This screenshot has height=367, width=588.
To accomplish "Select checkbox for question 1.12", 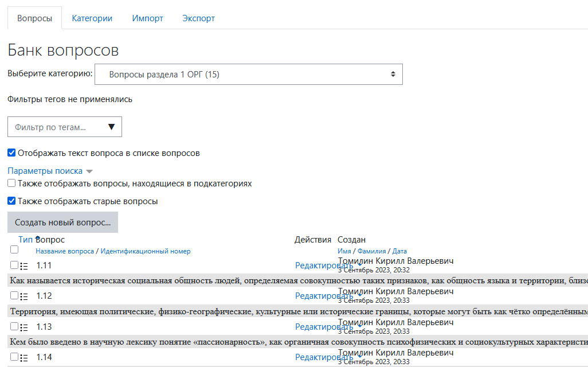I will (x=14, y=295).
